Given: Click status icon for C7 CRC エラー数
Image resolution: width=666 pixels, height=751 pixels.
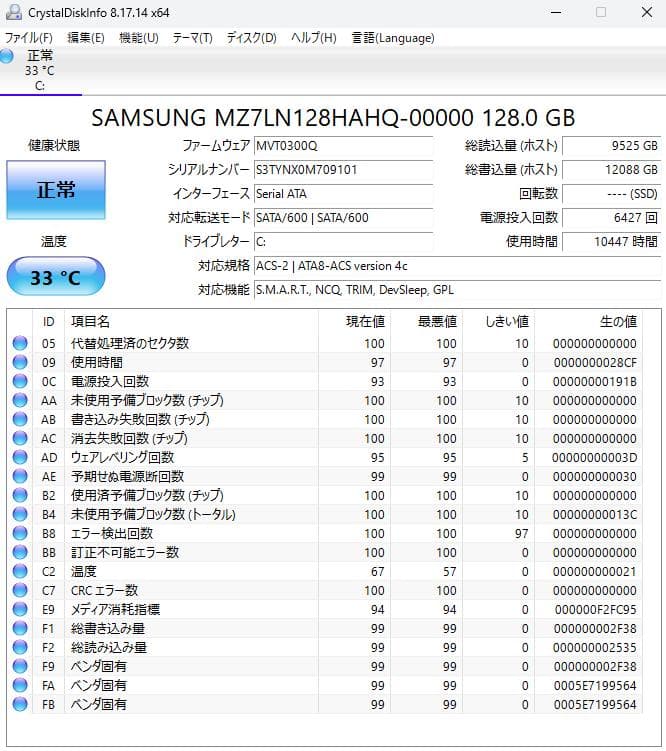Looking at the screenshot, I should pos(20,590).
